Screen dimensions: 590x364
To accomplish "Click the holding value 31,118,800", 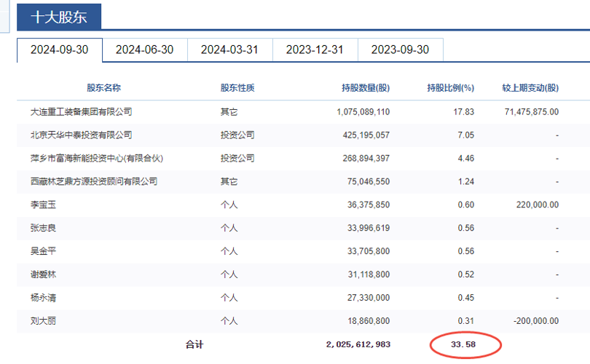I will pyautogui.click(x=369, y=274).
